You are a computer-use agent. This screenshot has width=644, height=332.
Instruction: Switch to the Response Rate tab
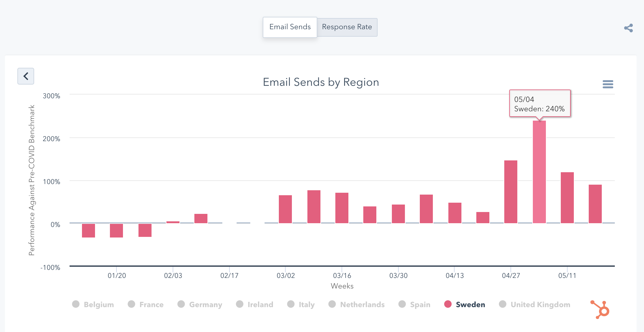click(x=347, y=27)
